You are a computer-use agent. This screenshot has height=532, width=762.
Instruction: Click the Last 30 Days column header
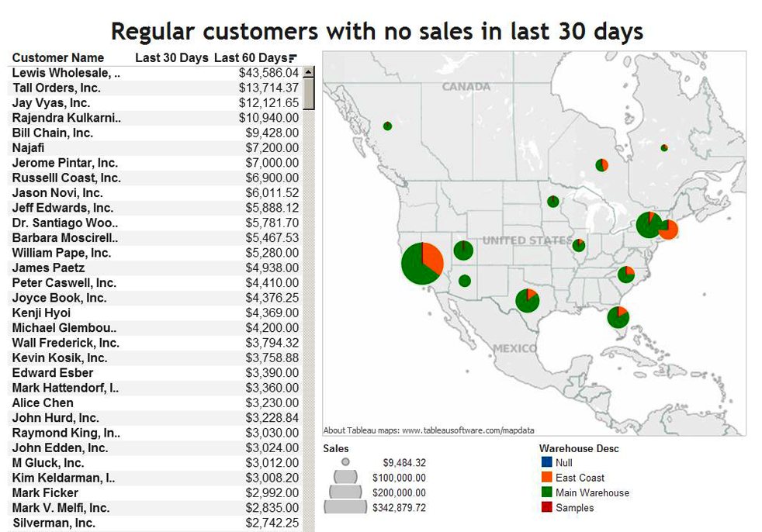[171, 58]
